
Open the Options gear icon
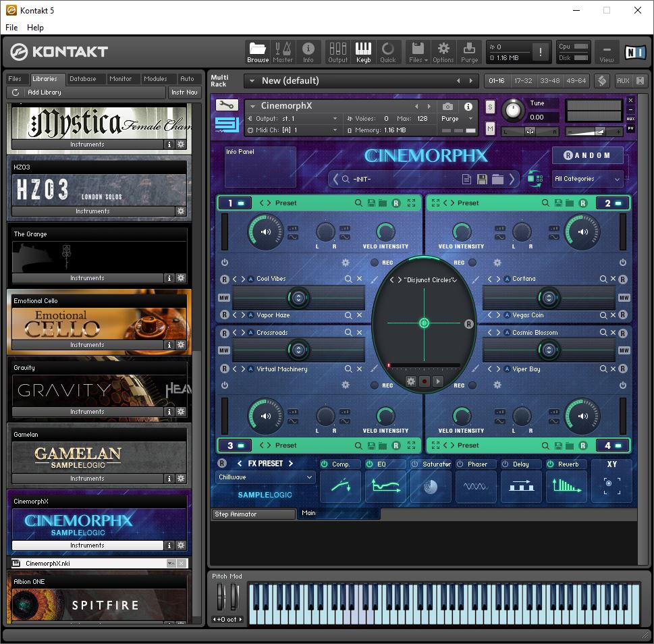pyautogui.click(x=443, y=52)
